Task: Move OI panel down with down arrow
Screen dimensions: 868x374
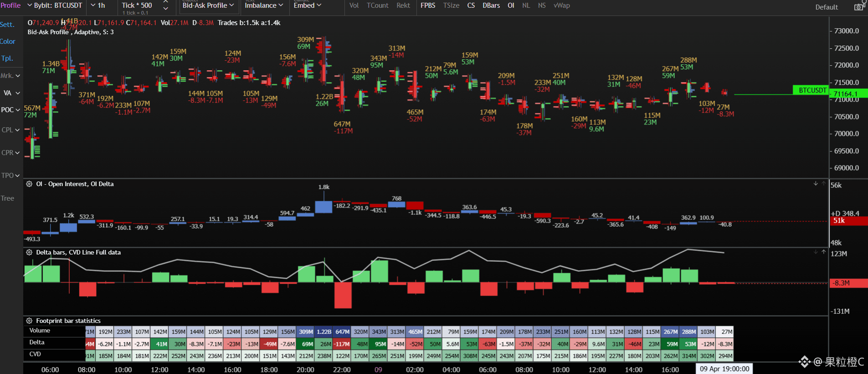Action: point(816,183)
